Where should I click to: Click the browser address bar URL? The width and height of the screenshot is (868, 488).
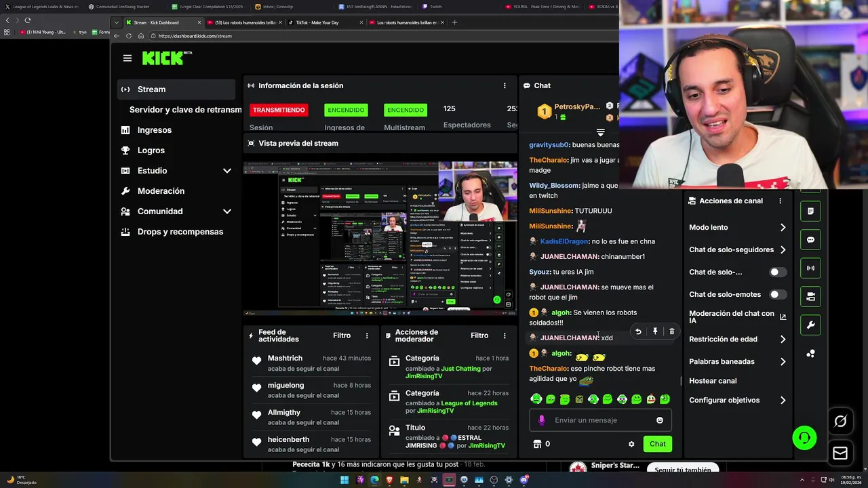tap(195, 36)
